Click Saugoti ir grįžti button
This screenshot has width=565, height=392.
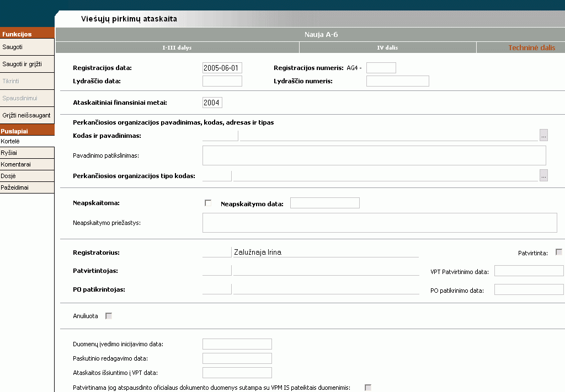(27, 64)
